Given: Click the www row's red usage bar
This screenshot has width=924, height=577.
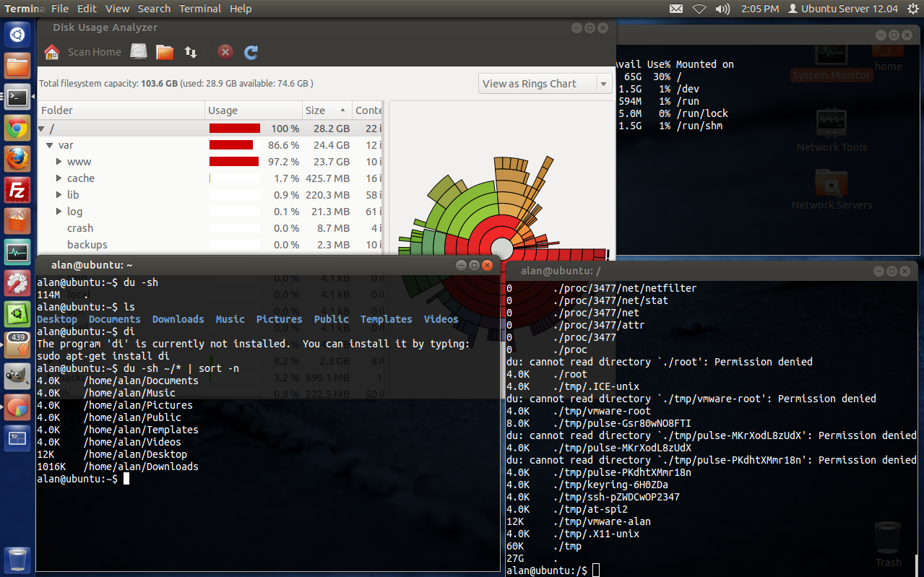Looking at the screenshot, I should coord(234,162).
